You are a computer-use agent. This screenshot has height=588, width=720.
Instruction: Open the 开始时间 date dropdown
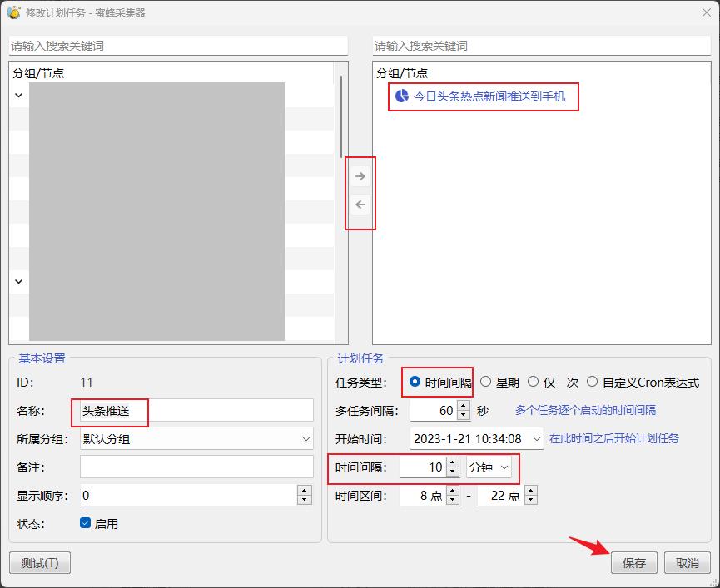pos(536,439)
